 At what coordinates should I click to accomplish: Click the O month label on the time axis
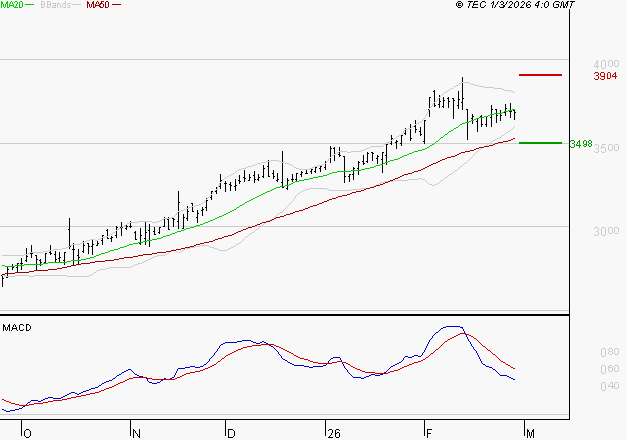pyautogui.click(x=27, y=434)
